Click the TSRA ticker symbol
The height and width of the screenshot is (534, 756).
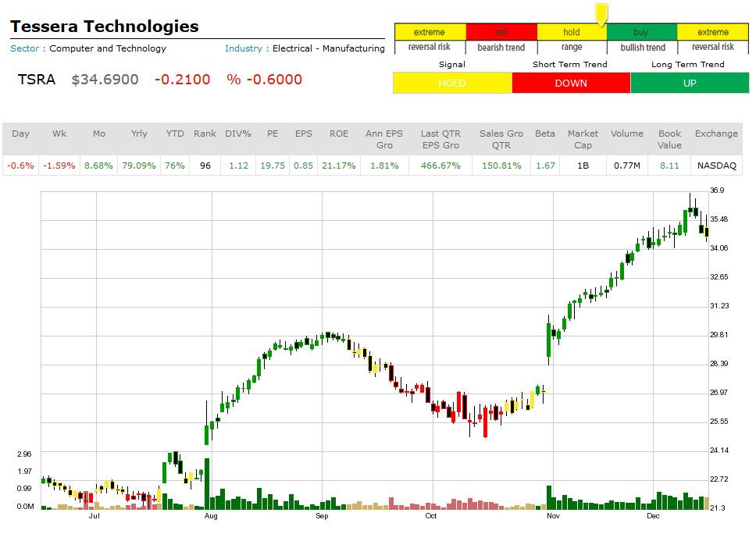point(37,80)
